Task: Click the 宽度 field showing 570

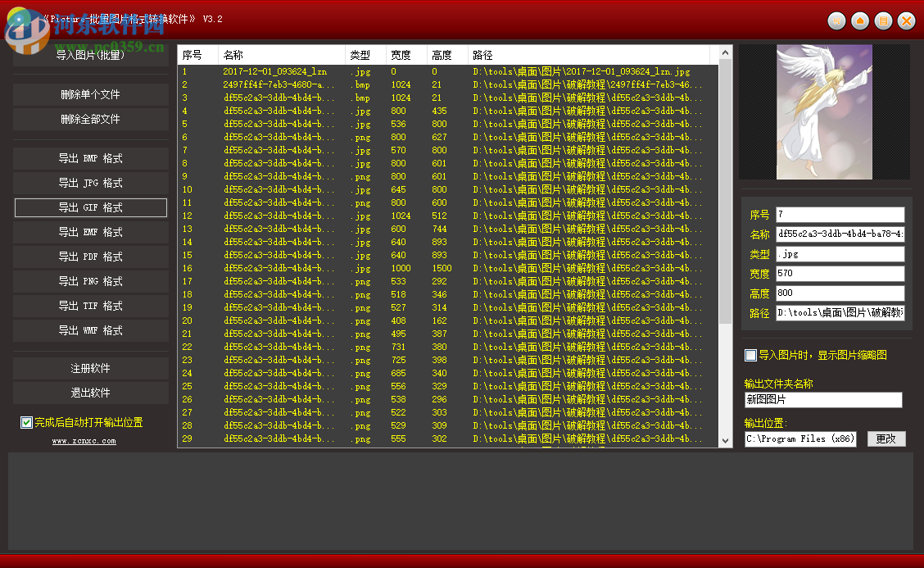Action: point(840,274)
